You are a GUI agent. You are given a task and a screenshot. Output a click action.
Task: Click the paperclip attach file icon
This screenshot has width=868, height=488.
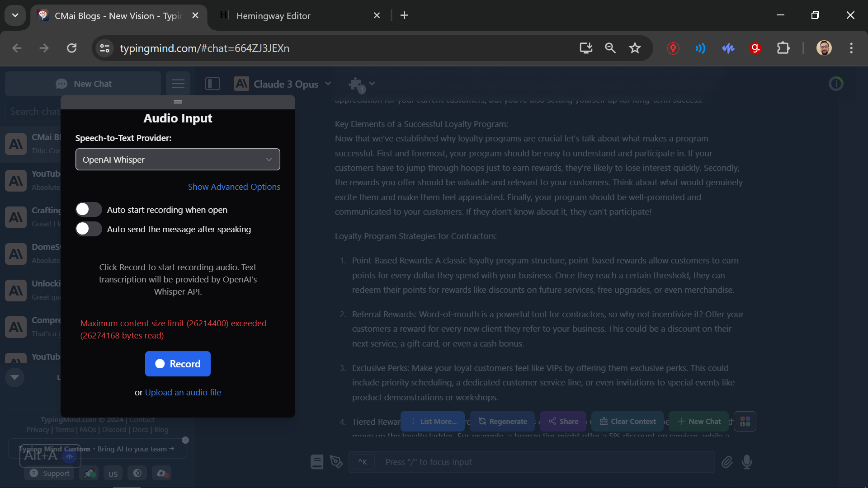(x=727, y=462)
